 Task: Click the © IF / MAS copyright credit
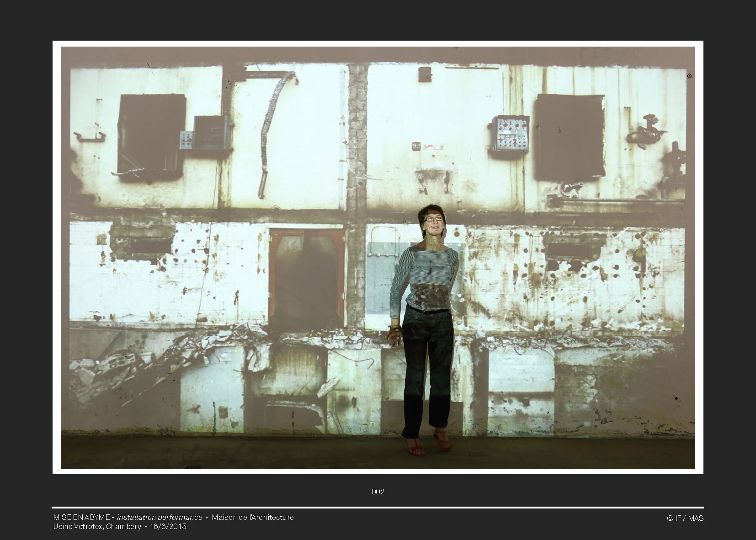(x=685, y=518)
